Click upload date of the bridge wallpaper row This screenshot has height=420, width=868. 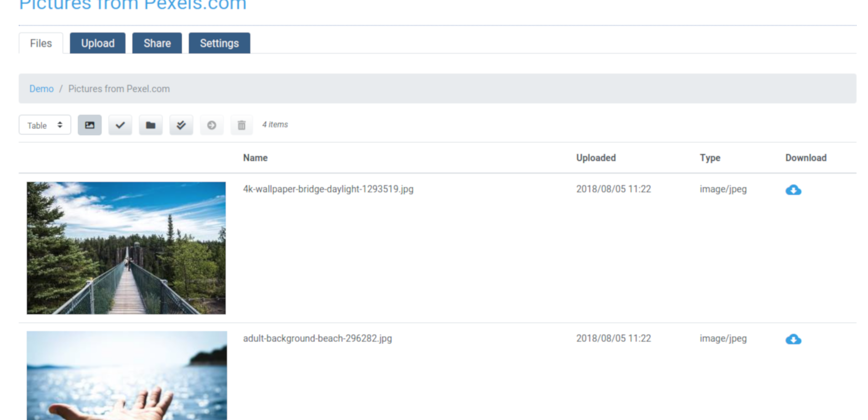[x=613, y=189]
